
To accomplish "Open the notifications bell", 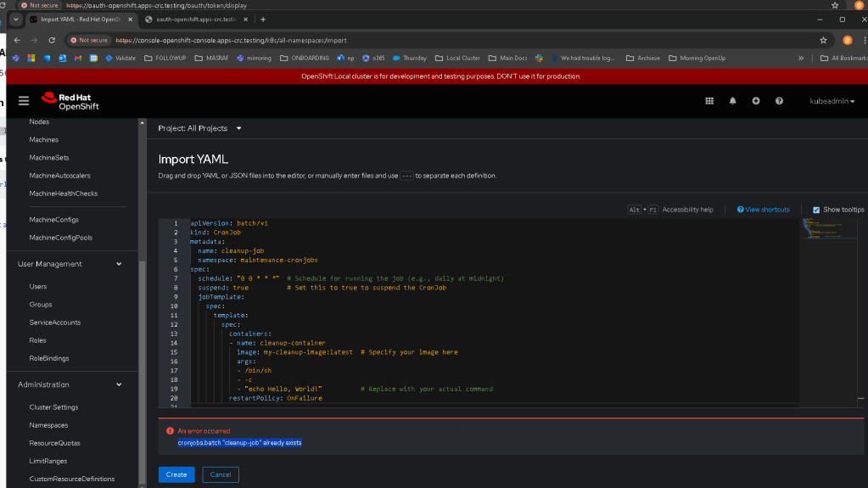I will pos(732,101).
